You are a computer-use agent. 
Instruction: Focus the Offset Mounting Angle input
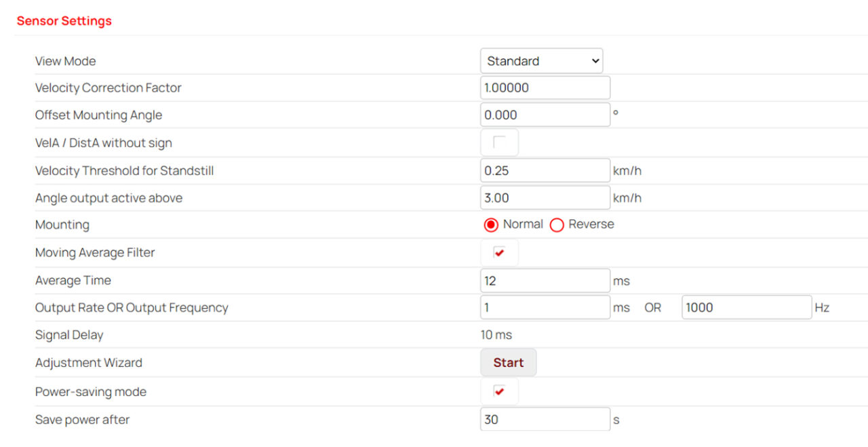pos(545,115)
